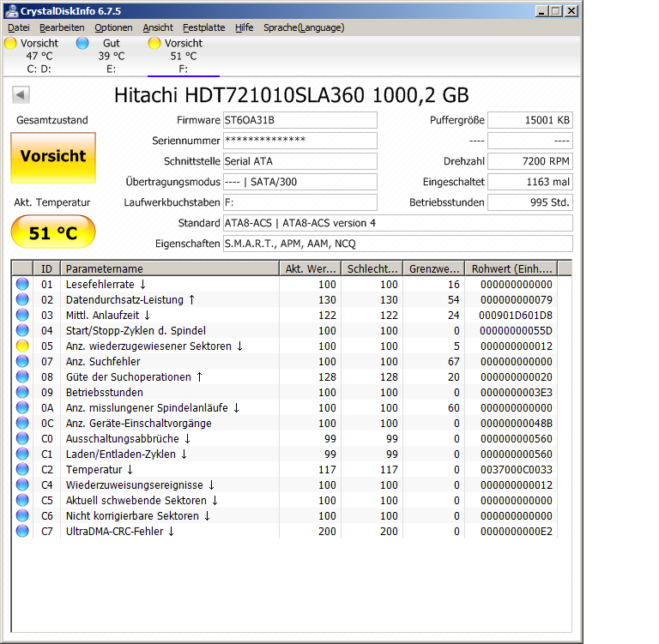This screenshot has height=644, width=659.
Task: Click the status circle for Mittl. Anlaufzeit row
Action: point(22,315)
